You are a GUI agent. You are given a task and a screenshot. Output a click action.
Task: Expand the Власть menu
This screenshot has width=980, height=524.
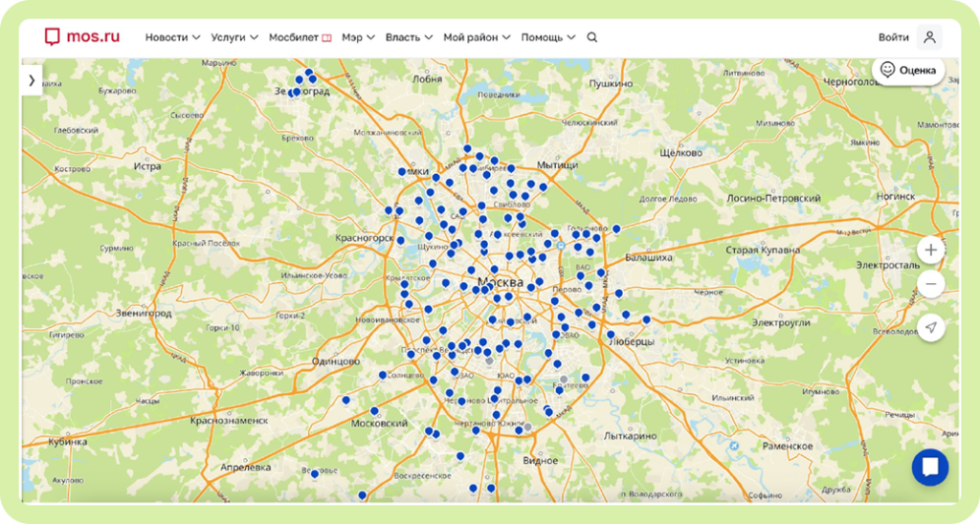pyautogui.click(x=409, y=37)
